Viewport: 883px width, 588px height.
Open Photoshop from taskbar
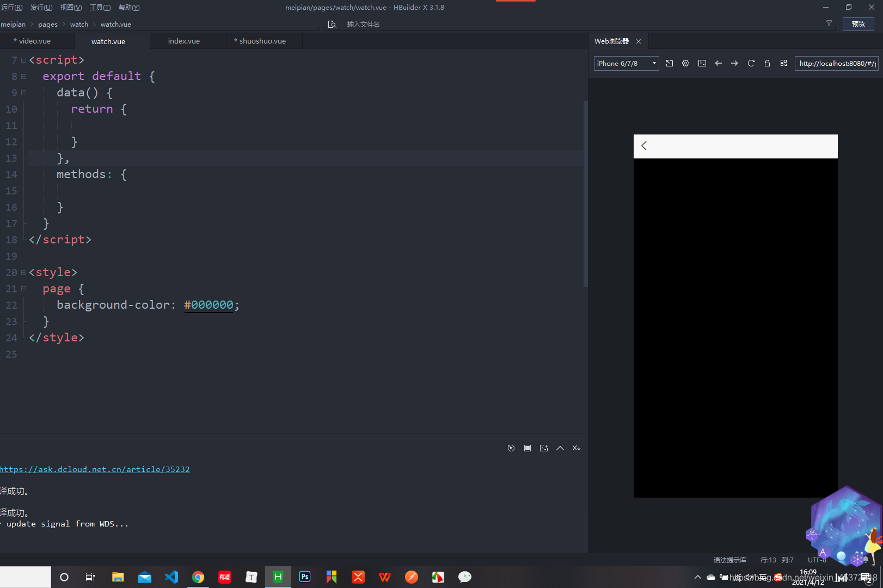(305, 577)
